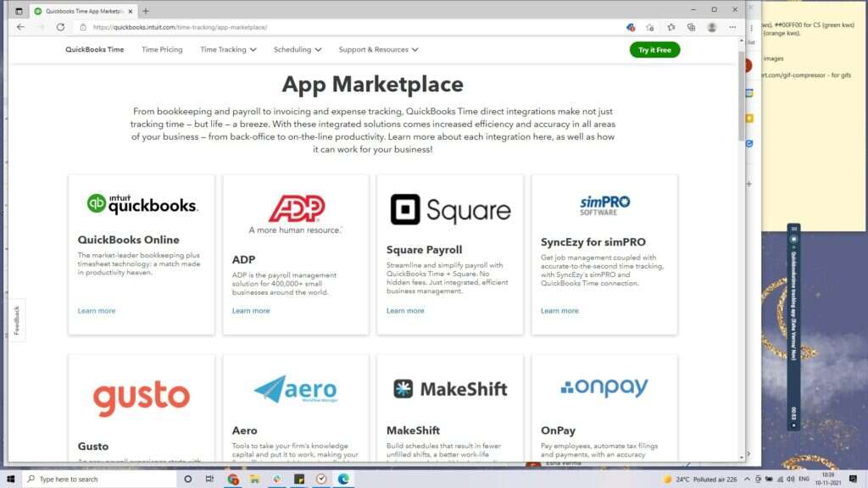The height and width of the screenshot is (488, 868).
Task: Open the Scheduling dropdown menu
Action: tap(297, 49)
